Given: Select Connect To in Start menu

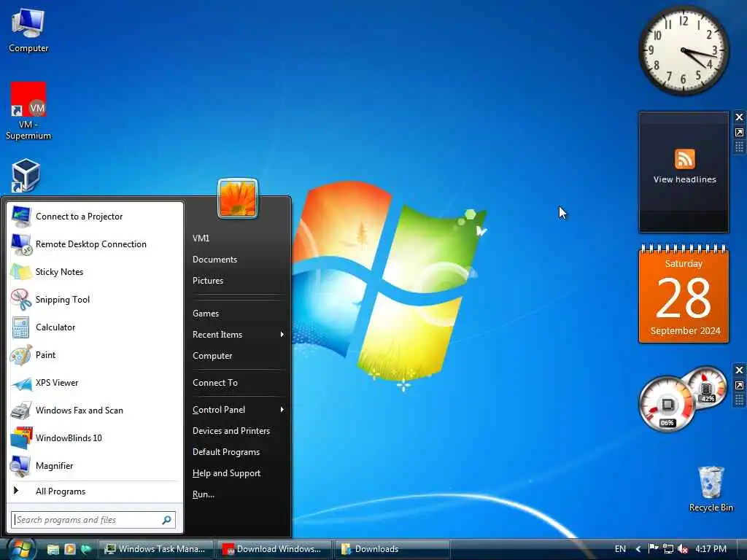Looking at the screenshot, I should 215,383.
